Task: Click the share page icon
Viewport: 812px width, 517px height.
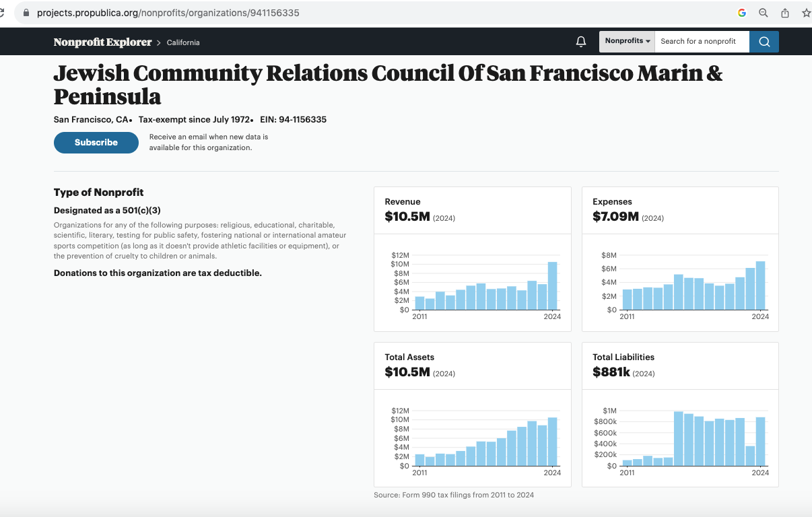Action: [785, 13]
